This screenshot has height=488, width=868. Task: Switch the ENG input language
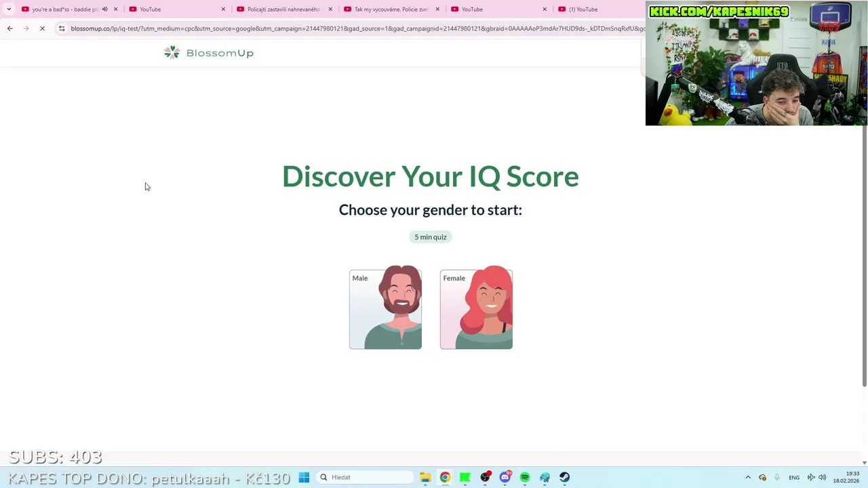pyautogui.click(x=794, y=477)
